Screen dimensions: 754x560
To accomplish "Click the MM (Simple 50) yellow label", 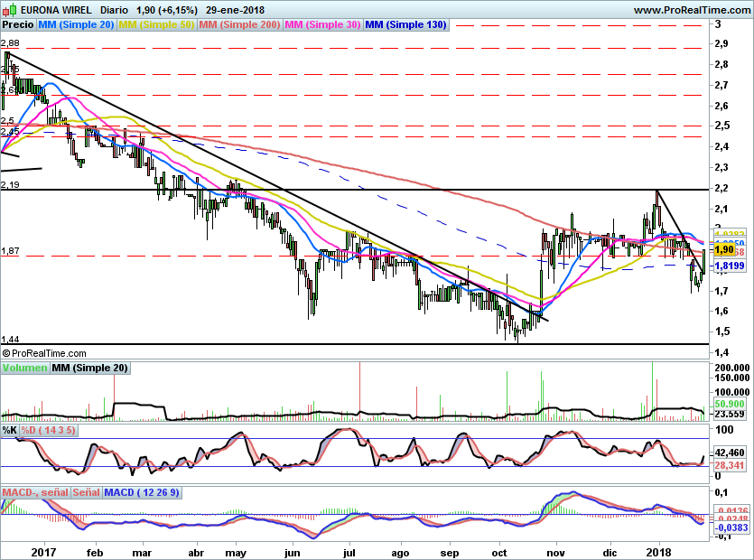I will point(156,25).
